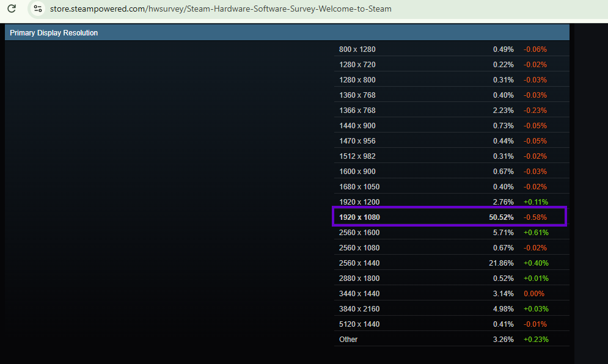608x364 pixels.
Task: Select the 1920 x 1200 row label
Action: coord(359,202)
